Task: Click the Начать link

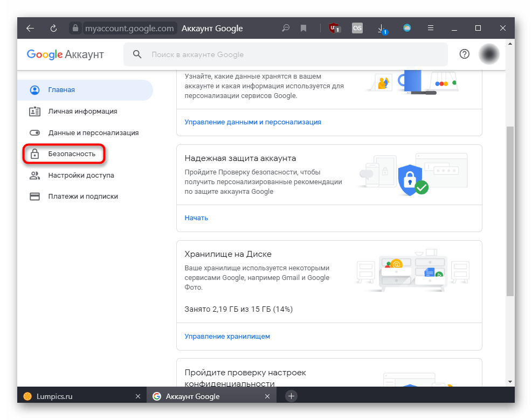Action: (196, 218)
